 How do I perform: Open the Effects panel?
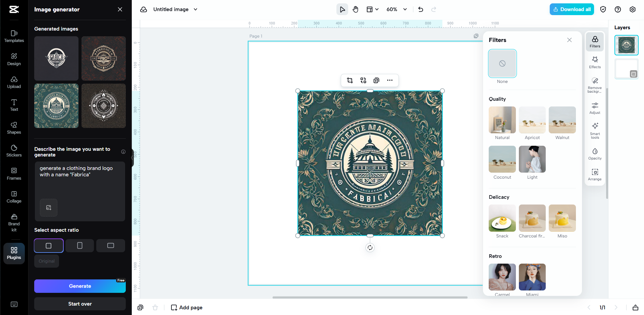point(595,62)
